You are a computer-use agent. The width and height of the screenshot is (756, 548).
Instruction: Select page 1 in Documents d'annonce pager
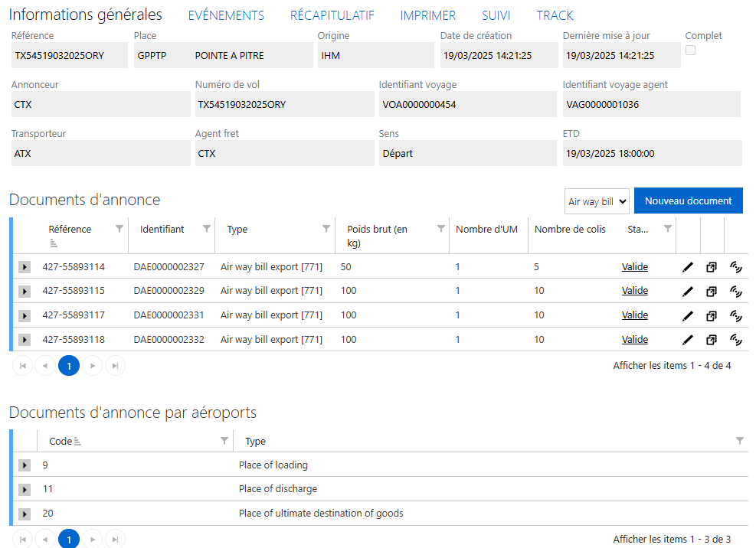coord(69,367)
